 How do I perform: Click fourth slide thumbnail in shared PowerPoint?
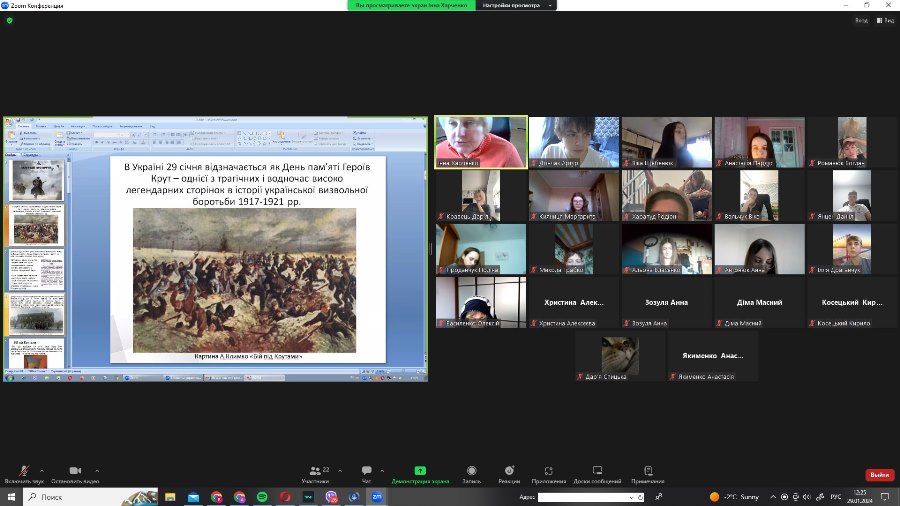pos(37,314)
